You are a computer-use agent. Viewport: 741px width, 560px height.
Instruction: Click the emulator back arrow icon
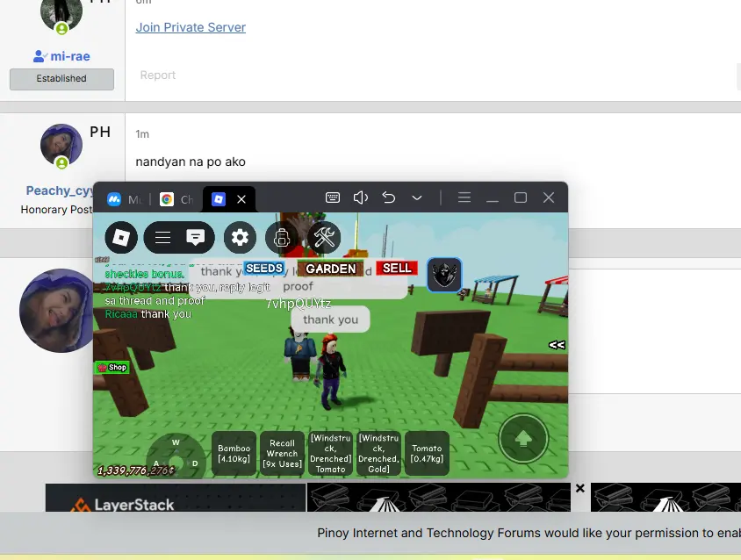click(x=388, y=197)
